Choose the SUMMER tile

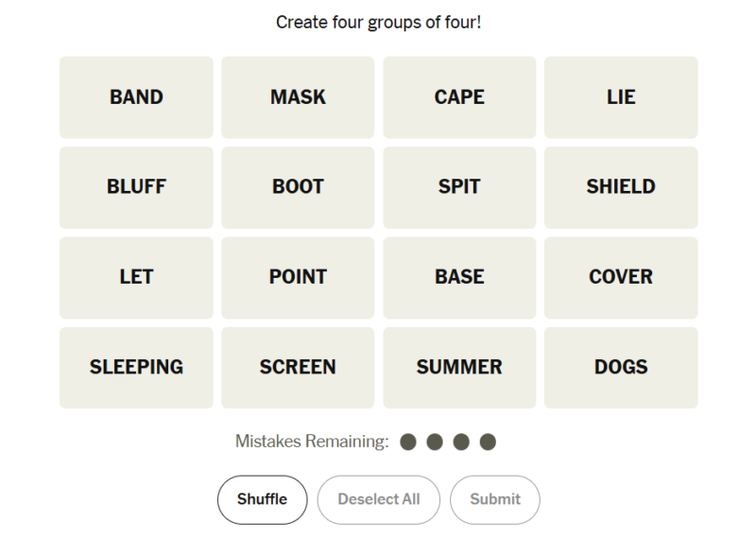459,367
